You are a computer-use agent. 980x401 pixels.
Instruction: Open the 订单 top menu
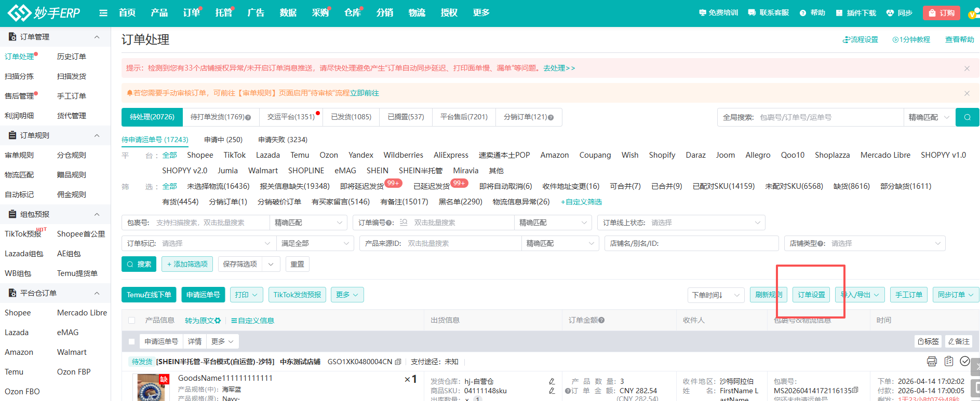pyautogui.click(x=191, y=13)
